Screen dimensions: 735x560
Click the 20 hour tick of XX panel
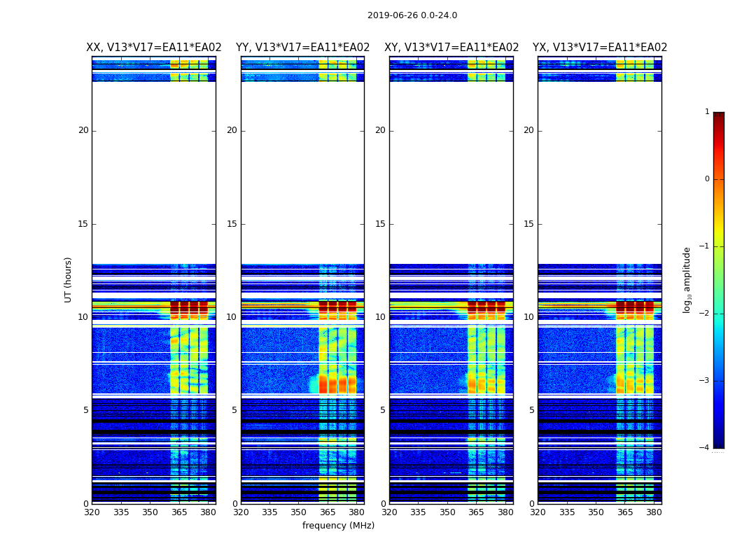pos(83,130)
